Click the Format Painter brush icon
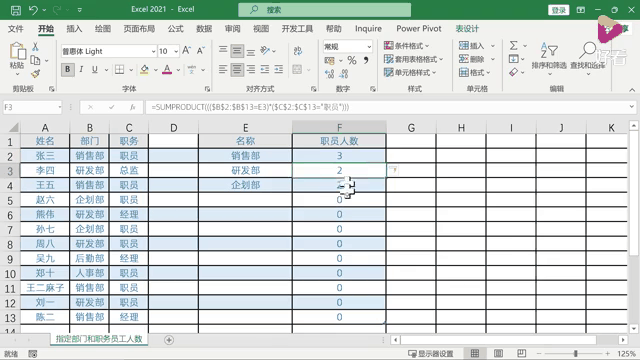640x360 pixels. coord(36,73)
